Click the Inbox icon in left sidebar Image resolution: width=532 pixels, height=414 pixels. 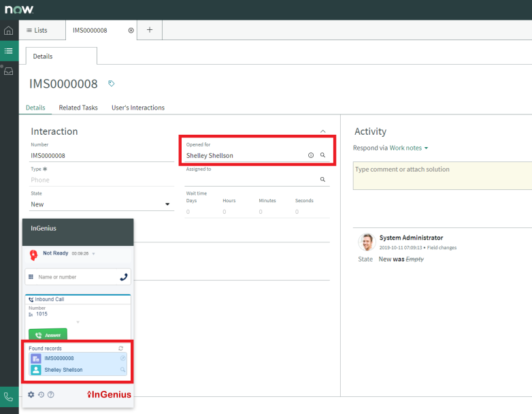[8, 71]
